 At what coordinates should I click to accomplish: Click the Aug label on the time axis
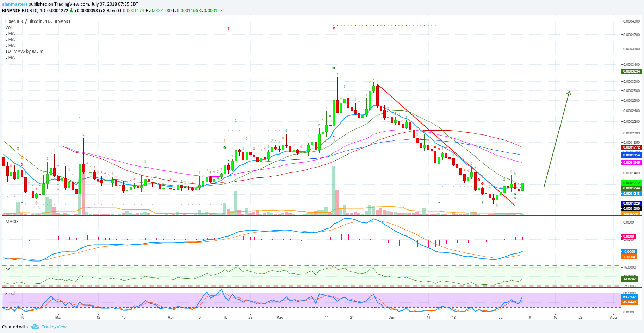(613, 318)
